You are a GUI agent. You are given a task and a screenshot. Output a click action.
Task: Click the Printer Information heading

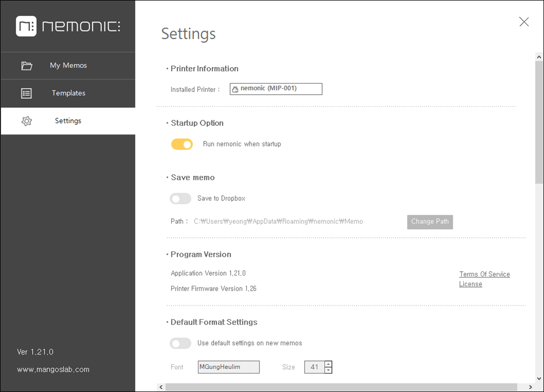point(204,69)
